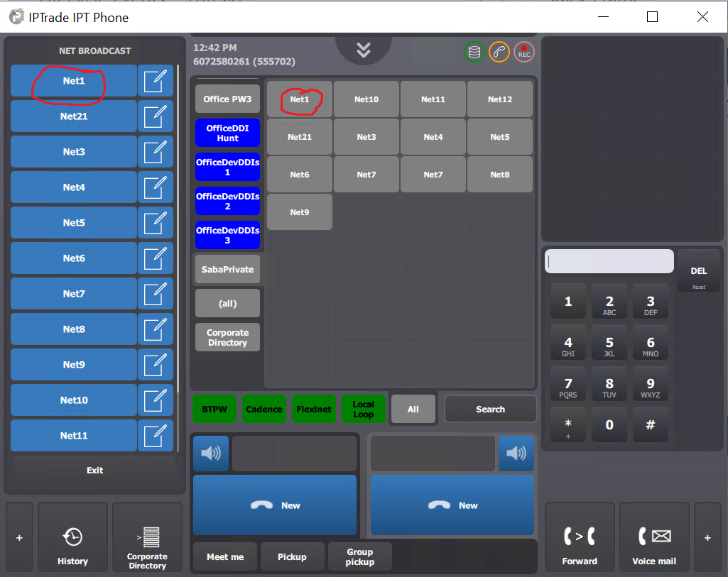Open the SabaPrivate tab
728x577 pixels.
tap(227, 270)
